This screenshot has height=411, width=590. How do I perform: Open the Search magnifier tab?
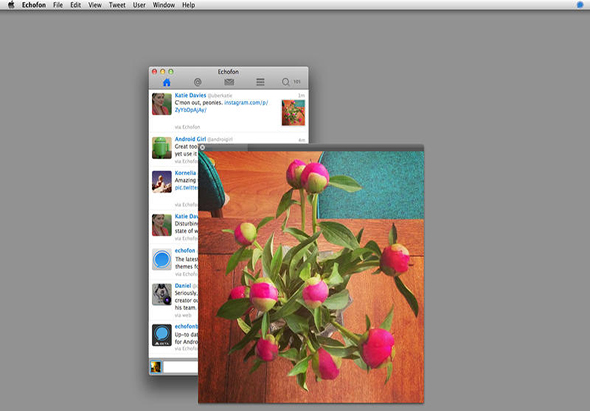pyautogui.click(x=286, y=82)
